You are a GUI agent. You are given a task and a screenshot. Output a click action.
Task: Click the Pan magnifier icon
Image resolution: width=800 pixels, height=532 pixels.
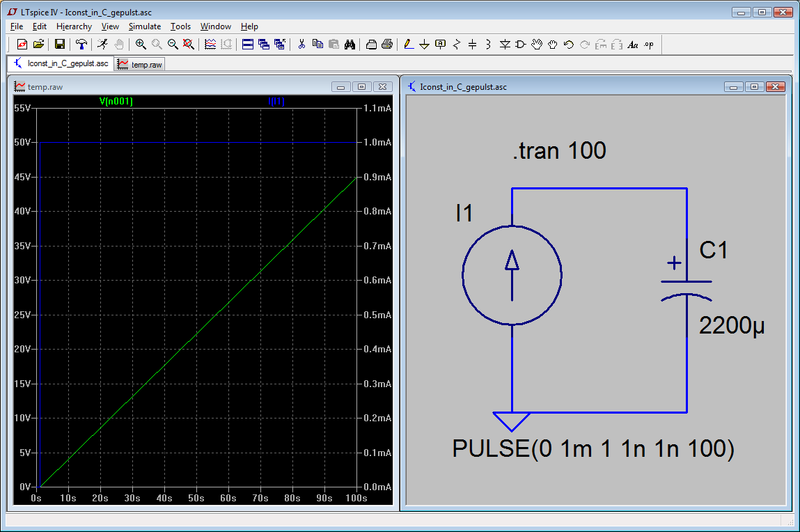(x=157, y=45)
